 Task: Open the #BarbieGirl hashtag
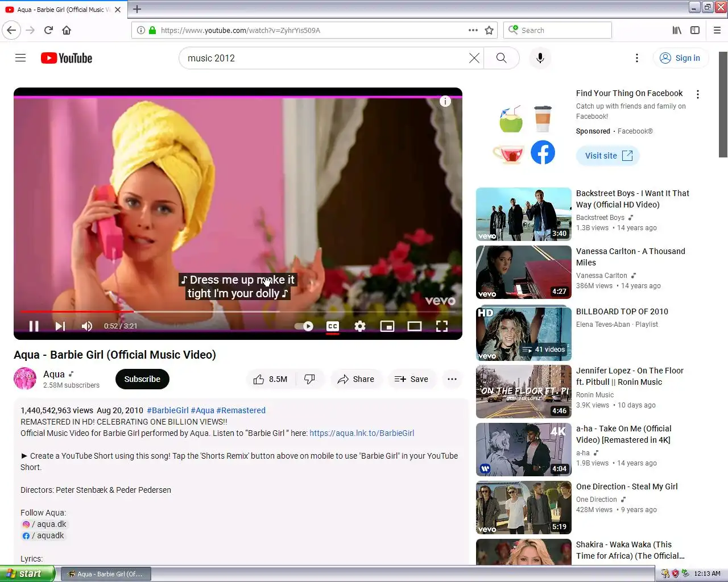pos(168,410)
